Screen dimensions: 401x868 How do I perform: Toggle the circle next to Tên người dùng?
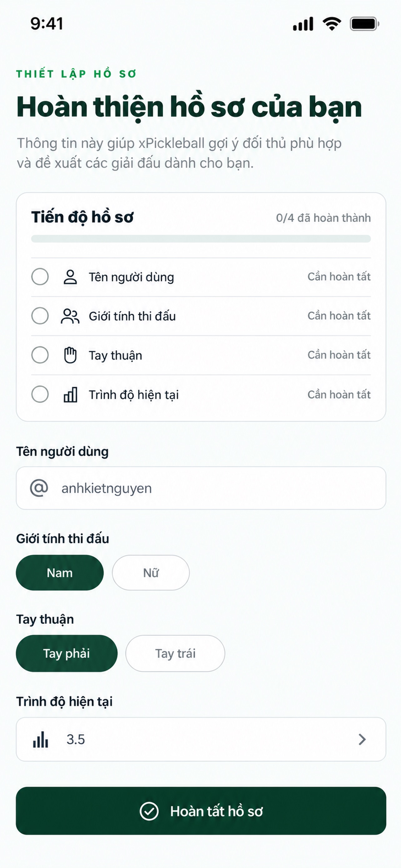[40, 277]
